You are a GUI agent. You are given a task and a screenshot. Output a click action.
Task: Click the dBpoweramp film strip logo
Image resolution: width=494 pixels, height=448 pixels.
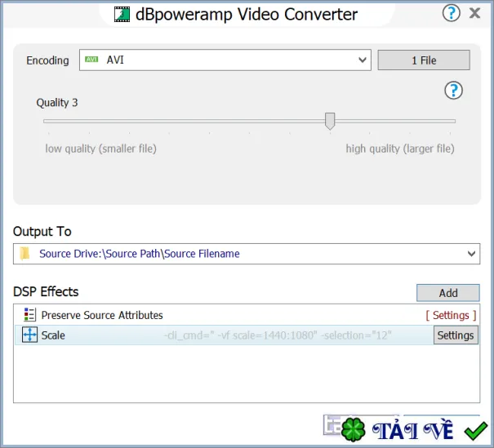click(122, 15)
